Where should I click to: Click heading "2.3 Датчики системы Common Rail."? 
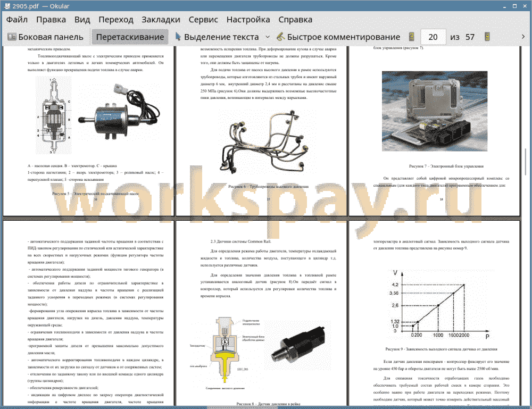(241, 241)
